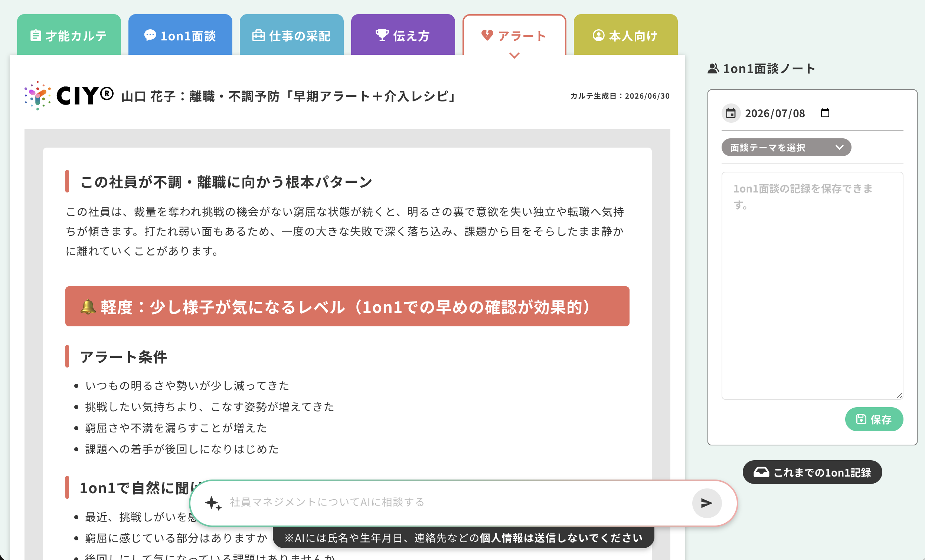Send the AI consultation message

[x=706, y=503]
